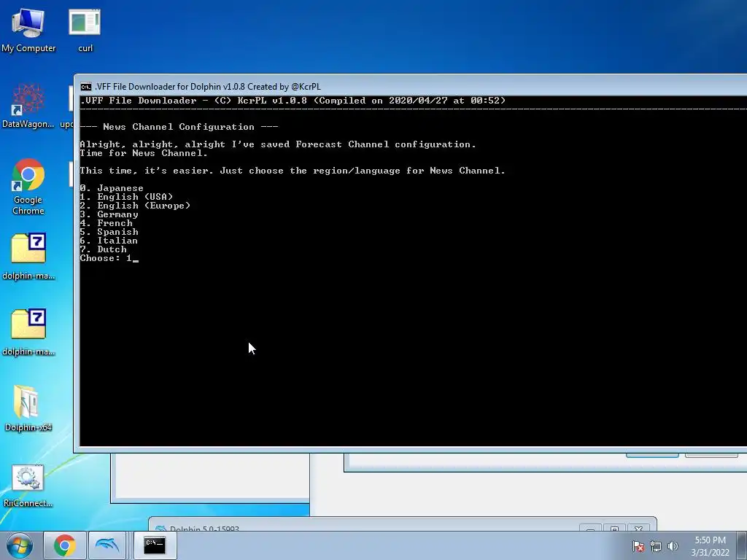Click the '2. English (Europe)' option line

[135, 206]
